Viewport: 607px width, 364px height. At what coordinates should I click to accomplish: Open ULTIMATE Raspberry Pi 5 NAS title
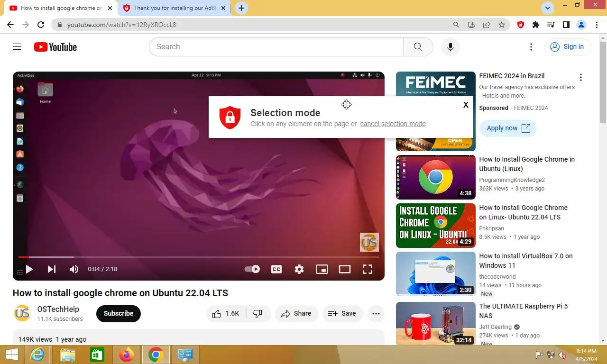[523, 311]
